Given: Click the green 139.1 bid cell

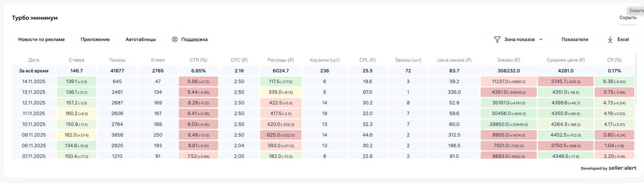Looking at the screenshot, I should point(76,81).
